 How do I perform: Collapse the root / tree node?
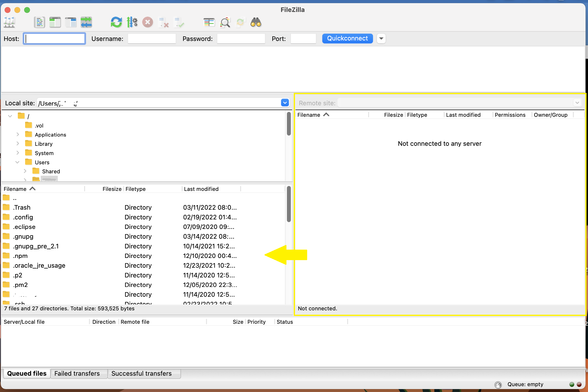10,116
